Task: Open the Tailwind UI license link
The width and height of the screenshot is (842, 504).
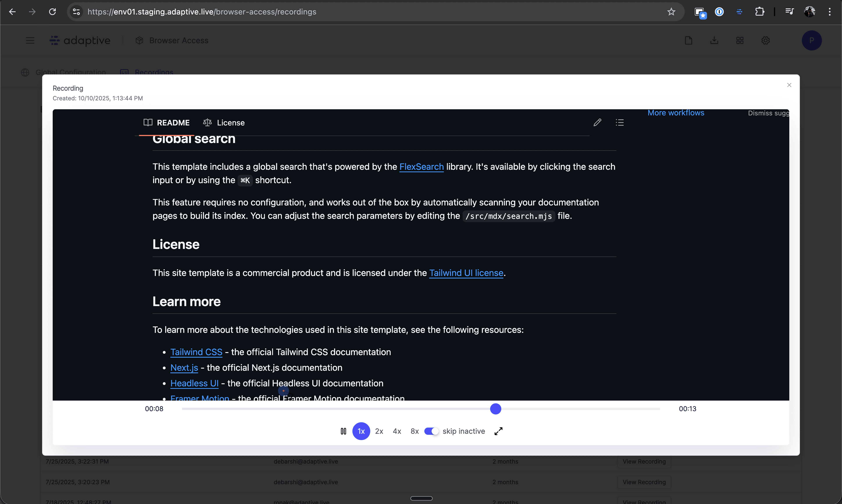Action: [466, 273]
